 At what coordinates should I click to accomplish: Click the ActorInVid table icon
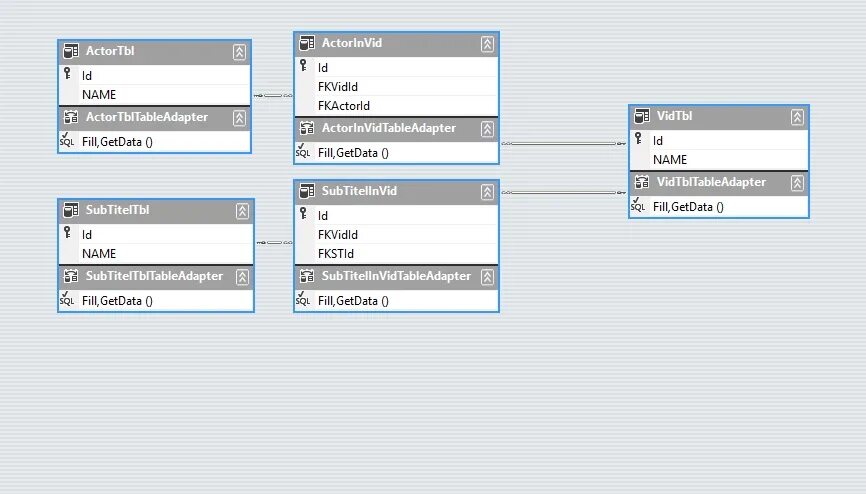coord(307,43)
